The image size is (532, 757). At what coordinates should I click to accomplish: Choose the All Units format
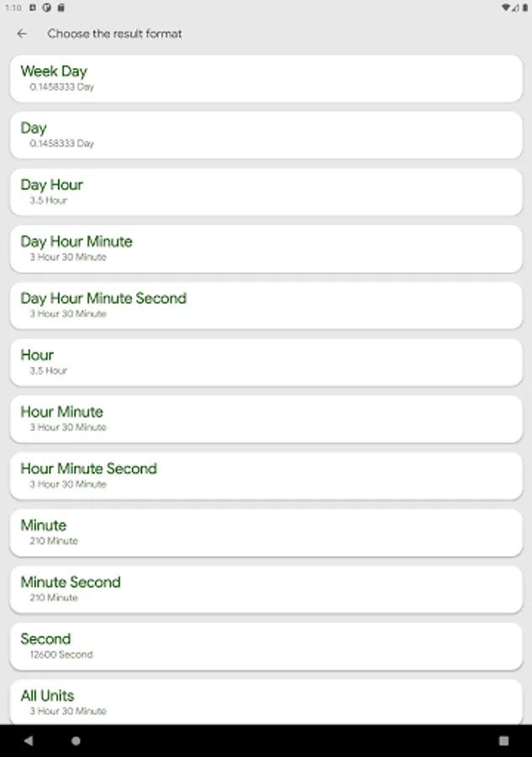click(266, 701)
